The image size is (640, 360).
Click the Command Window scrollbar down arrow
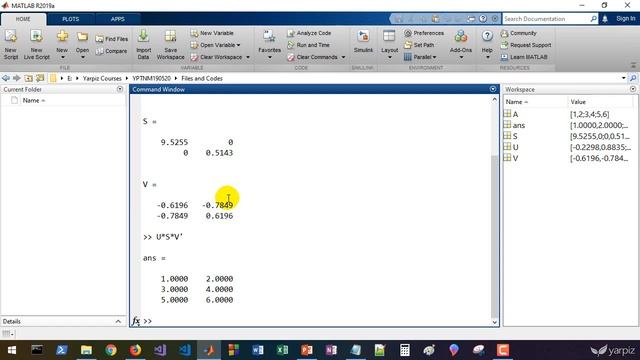(494, 322)
